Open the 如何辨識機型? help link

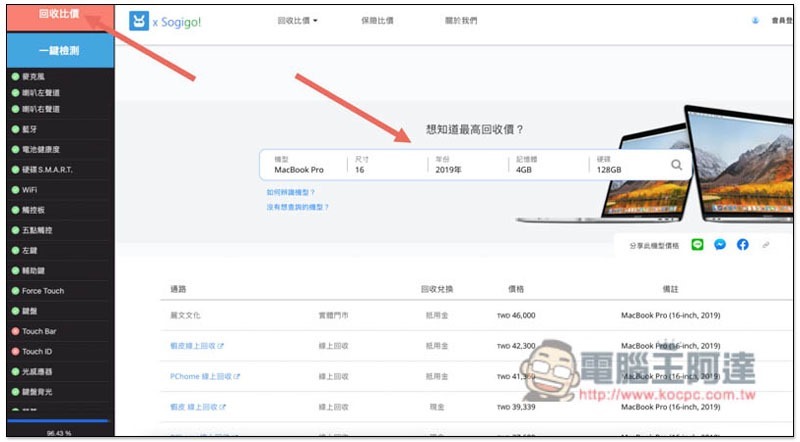[291, 192]
